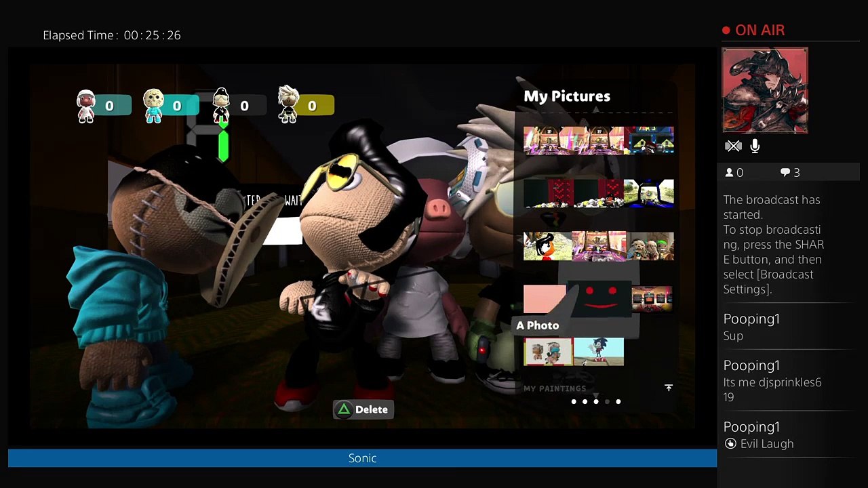The width and height of the screenshot is (868, 488).
Task: Click the scroll-up arrow under My Pictures
Action: [596, 109]
